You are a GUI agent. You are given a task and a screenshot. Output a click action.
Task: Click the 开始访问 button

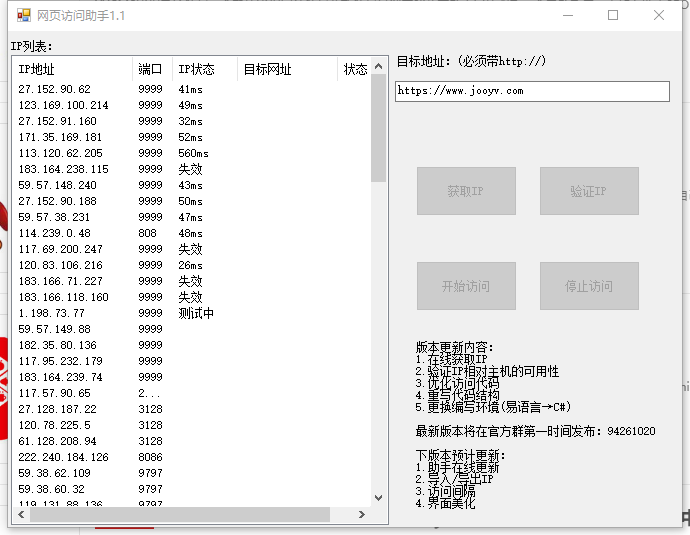point(466,286)
